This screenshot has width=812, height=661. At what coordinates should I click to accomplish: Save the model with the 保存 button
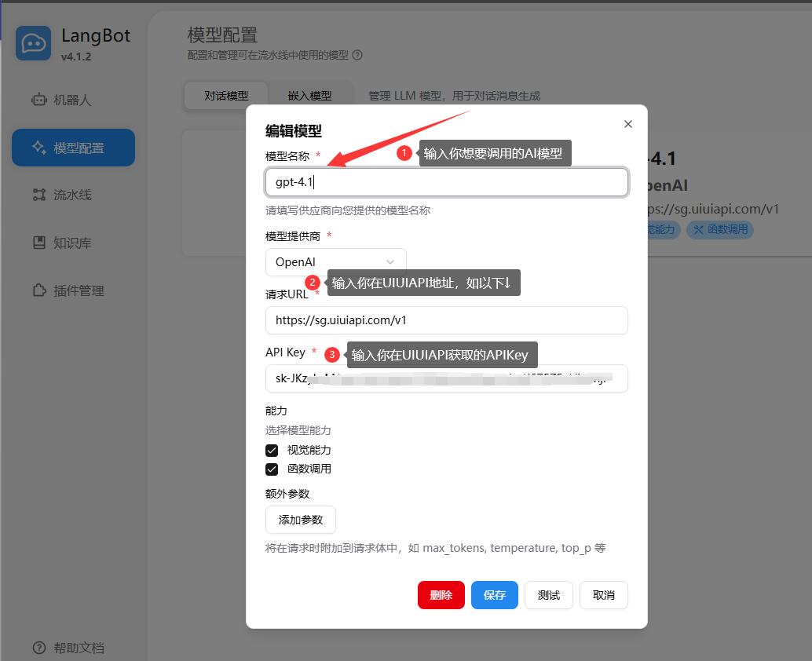point(495,595)
